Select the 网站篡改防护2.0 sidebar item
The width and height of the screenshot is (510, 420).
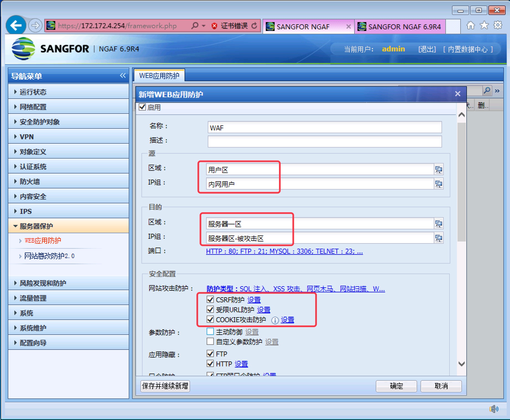coord(49,256)
